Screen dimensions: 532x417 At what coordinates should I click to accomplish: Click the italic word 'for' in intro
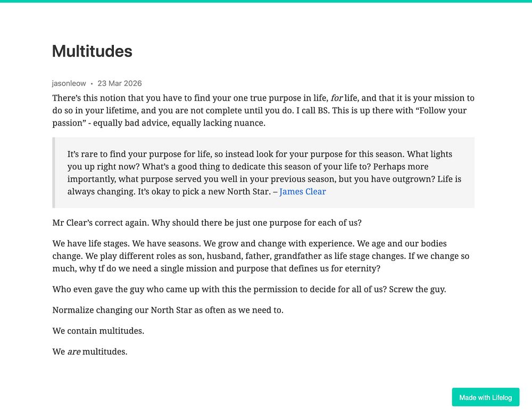click(337, 98)
